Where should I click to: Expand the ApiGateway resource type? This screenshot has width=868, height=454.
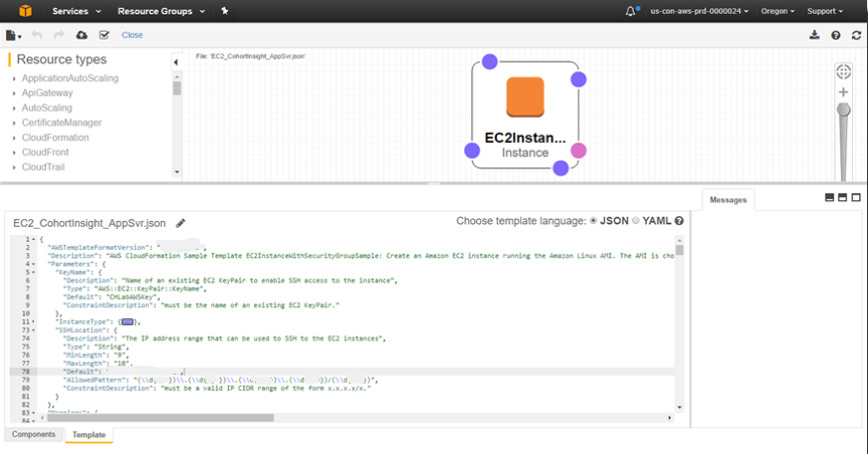(x=15, y=93)
